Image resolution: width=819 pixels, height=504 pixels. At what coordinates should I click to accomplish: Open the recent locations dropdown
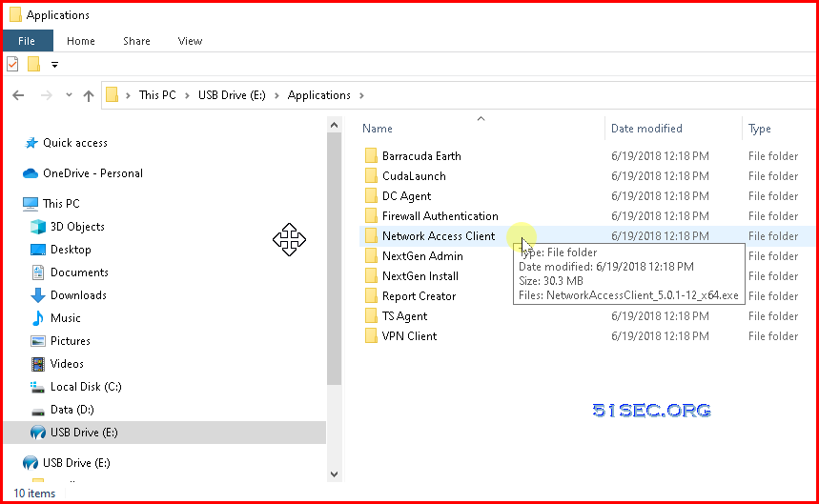(x=69, y=95)
